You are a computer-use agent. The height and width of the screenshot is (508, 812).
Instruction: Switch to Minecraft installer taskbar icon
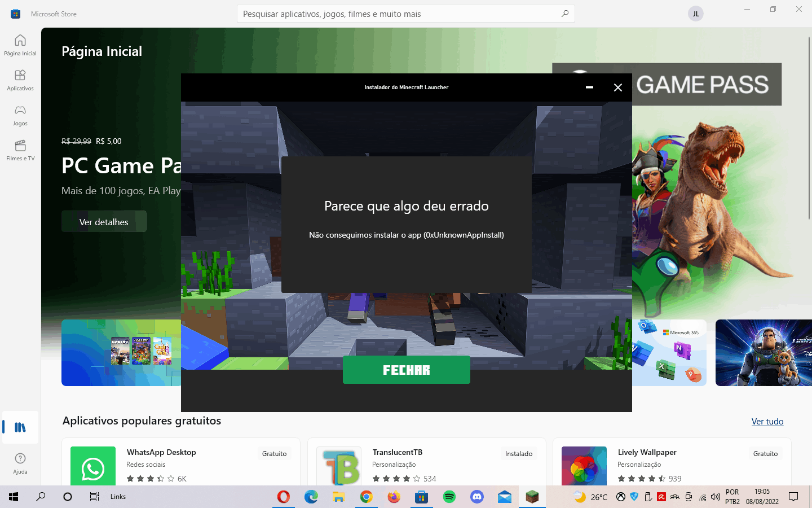532,497
